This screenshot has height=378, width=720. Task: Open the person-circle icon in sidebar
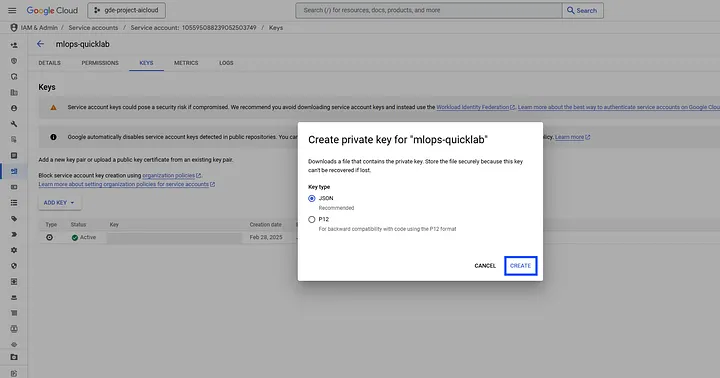(x=14, y=108)
